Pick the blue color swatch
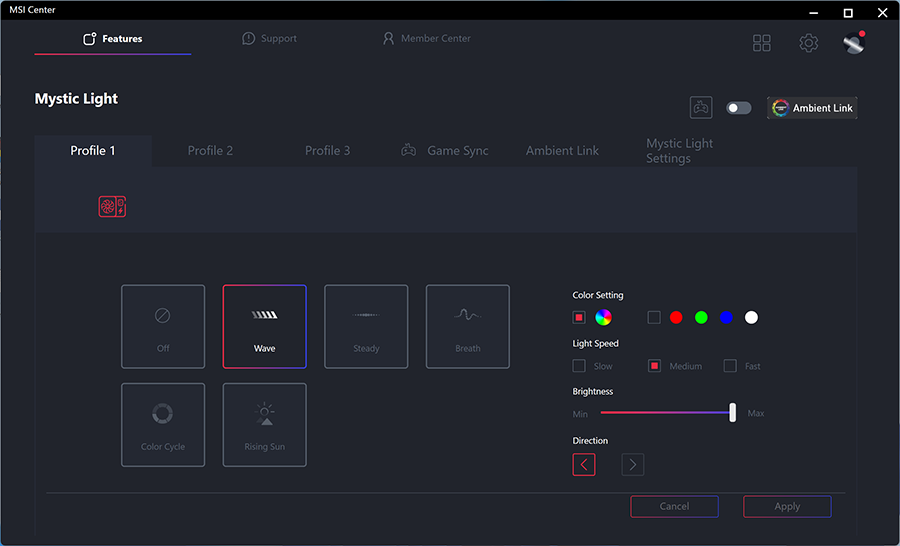900x546 pixels. click(726, 317)
